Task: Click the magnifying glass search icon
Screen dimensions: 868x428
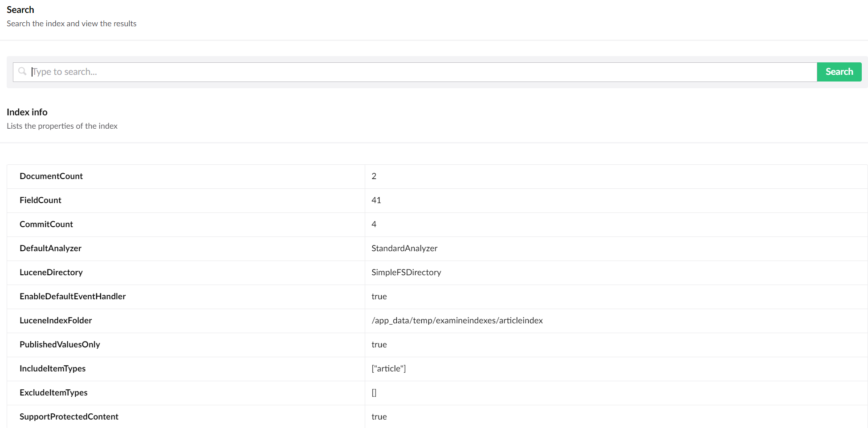Action: click(x=22, y=71)
